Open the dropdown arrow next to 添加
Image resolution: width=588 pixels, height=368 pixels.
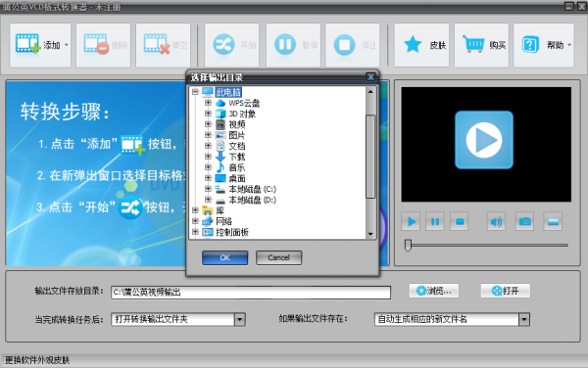click(x=67, y=45)
